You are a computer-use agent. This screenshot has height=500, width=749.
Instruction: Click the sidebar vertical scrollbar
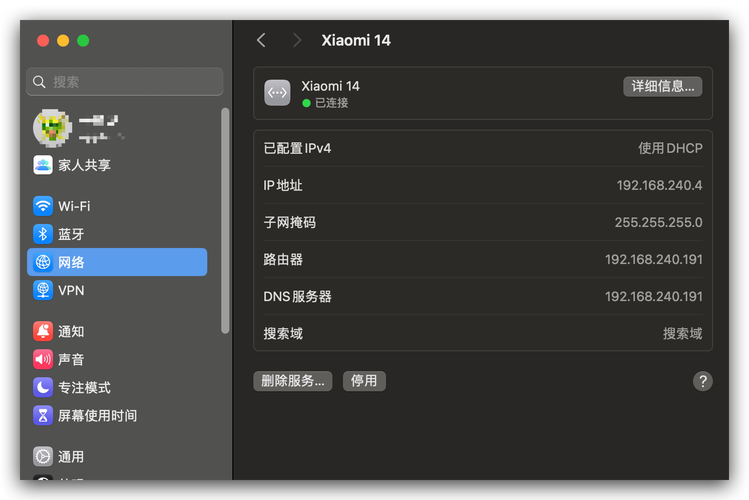click(225, 221)
